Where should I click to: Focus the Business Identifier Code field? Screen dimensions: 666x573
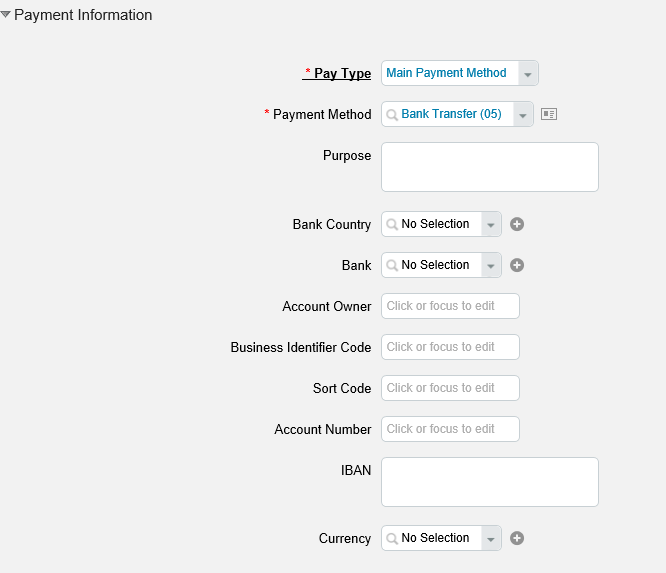click(450, 347)
